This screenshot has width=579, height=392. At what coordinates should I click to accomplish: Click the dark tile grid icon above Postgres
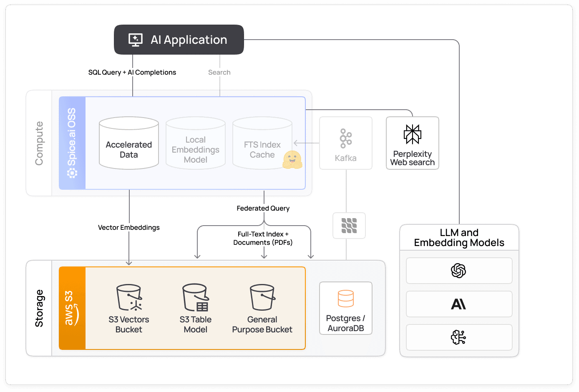[349, 226]
